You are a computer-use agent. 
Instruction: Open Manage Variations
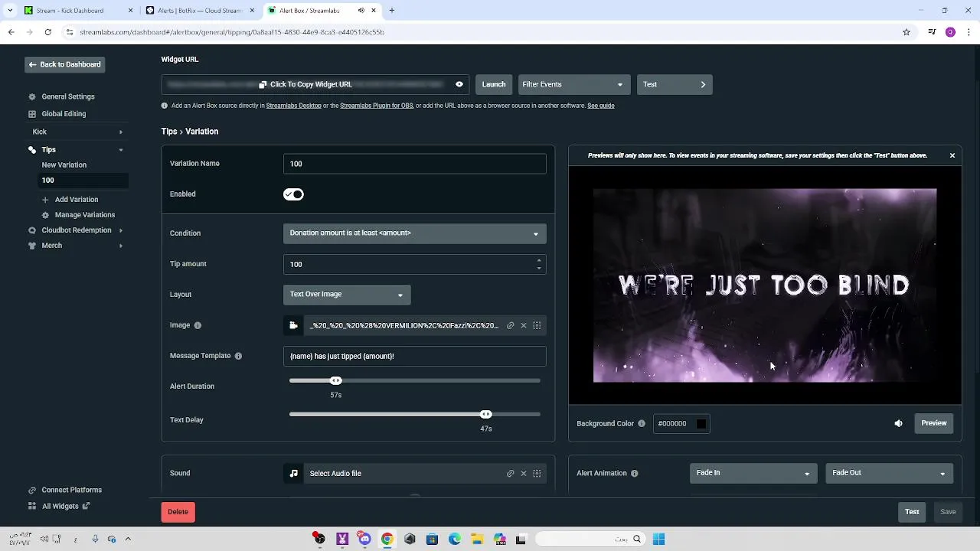coord(78,215)
